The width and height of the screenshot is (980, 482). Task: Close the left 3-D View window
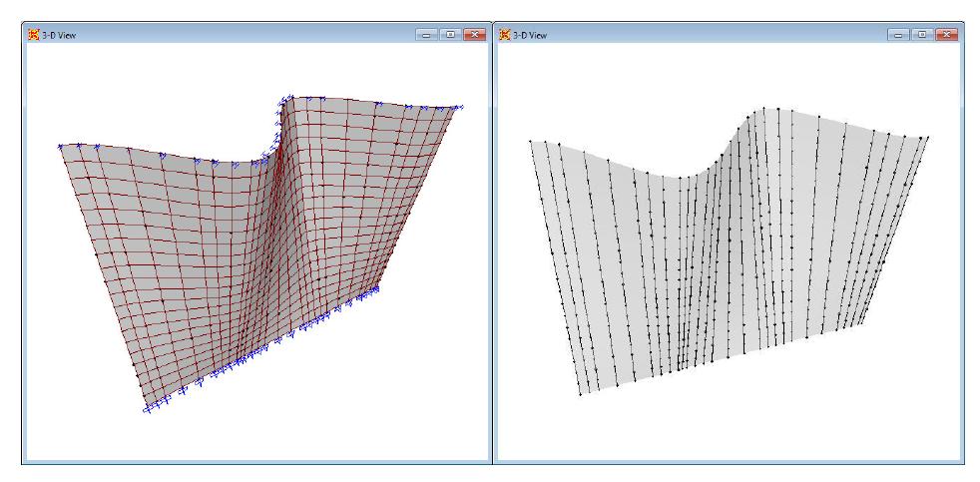pyautogui.click(x=474, y=35)
